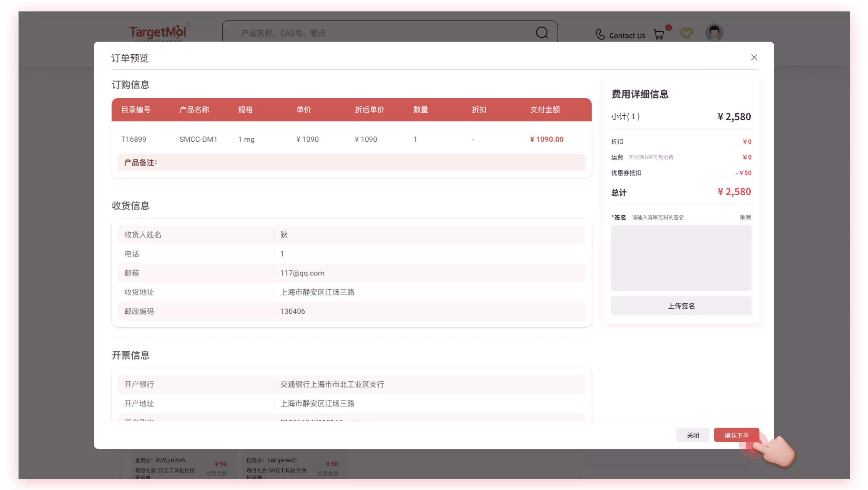
Task: Click the search magnifier icon
Action: 542,33
